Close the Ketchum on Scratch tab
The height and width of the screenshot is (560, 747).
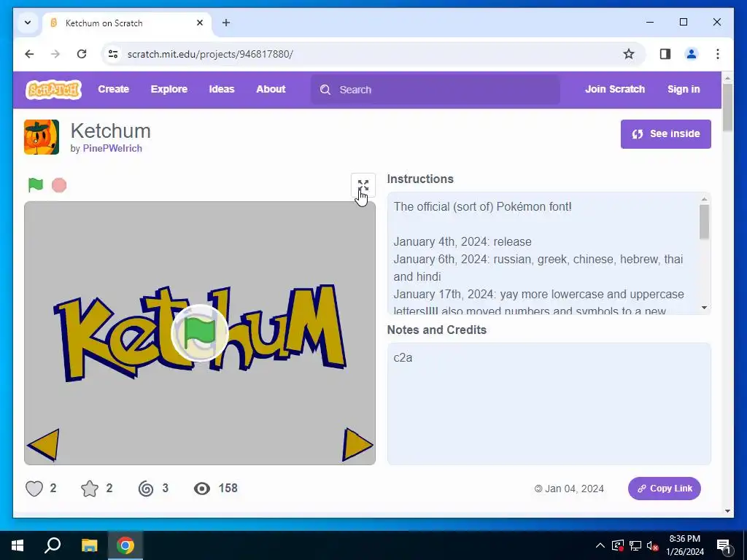tap(200, 23)
